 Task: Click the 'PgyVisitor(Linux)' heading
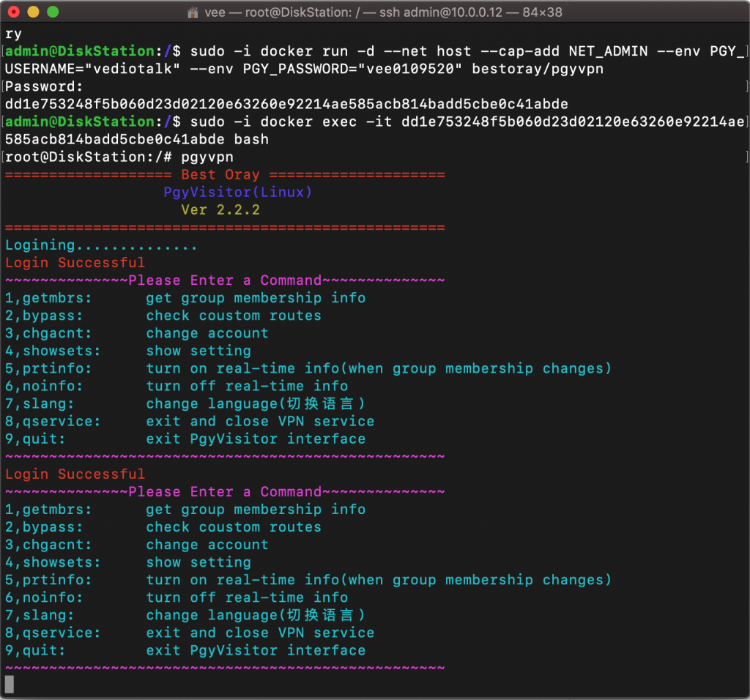[238, 193]
